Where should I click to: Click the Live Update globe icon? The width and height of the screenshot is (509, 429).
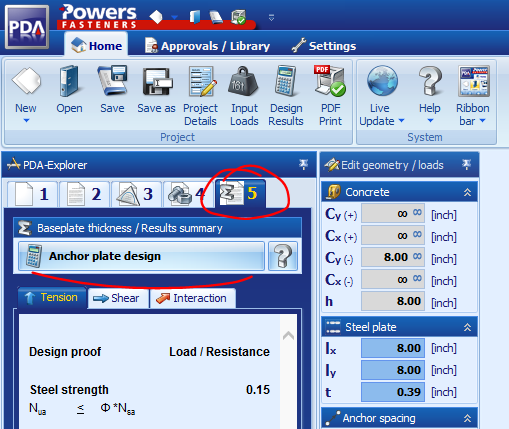point(382,81)
